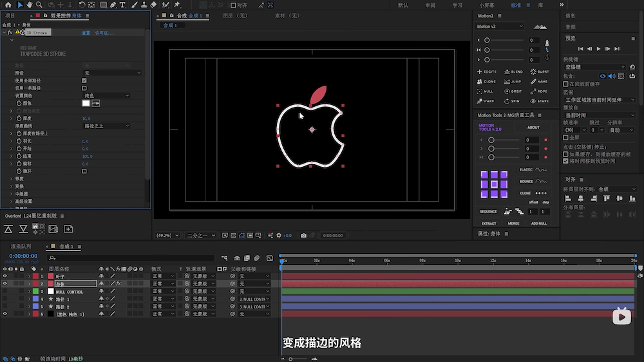Open the 快捷键 dropdown showing 空格键
The width and height of the screenshot is (644, 362).
coord(594,66)
